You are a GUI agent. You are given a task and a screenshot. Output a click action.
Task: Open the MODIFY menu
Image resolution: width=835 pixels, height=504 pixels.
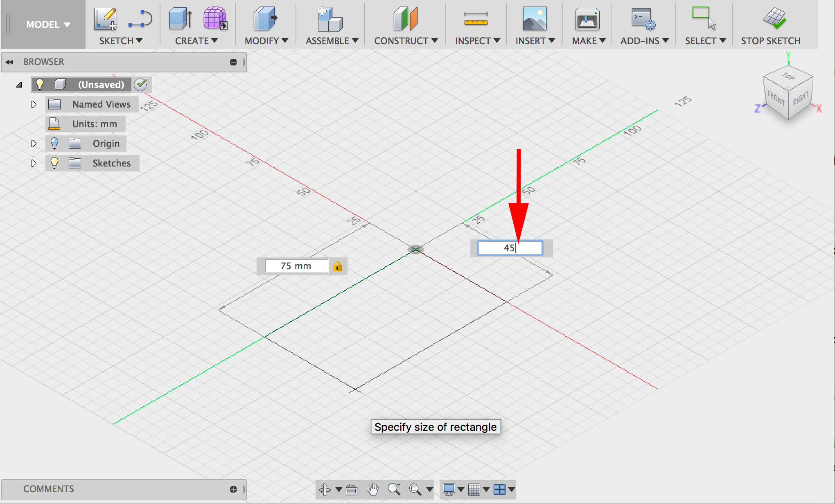pos(266,41)
